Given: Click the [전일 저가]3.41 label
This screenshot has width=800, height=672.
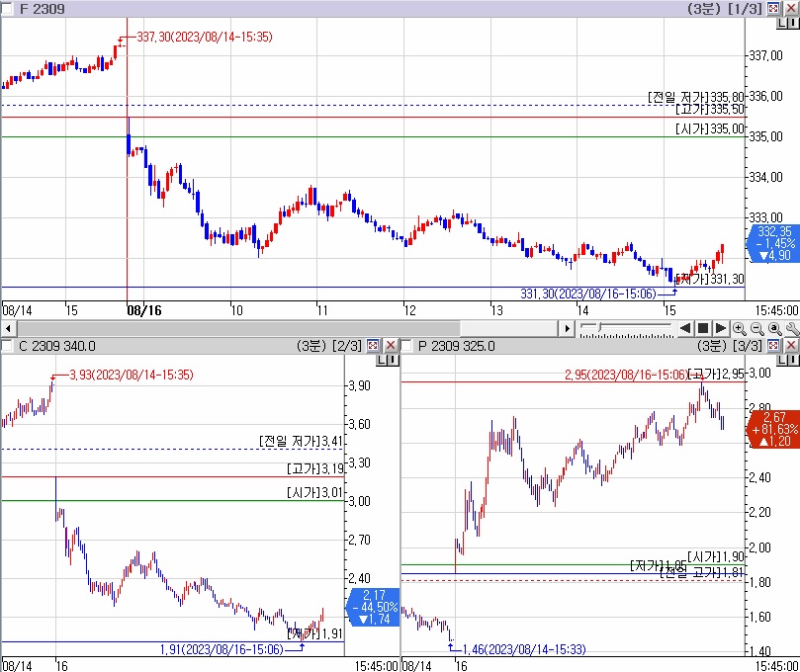Looking at the screenshot, I should click(301, 441).
